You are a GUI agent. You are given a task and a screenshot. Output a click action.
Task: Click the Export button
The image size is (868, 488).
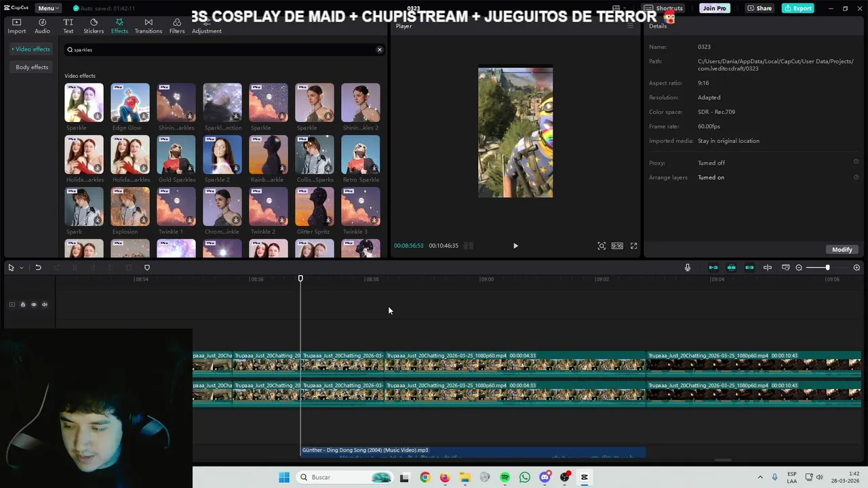[x=797, y=8]
